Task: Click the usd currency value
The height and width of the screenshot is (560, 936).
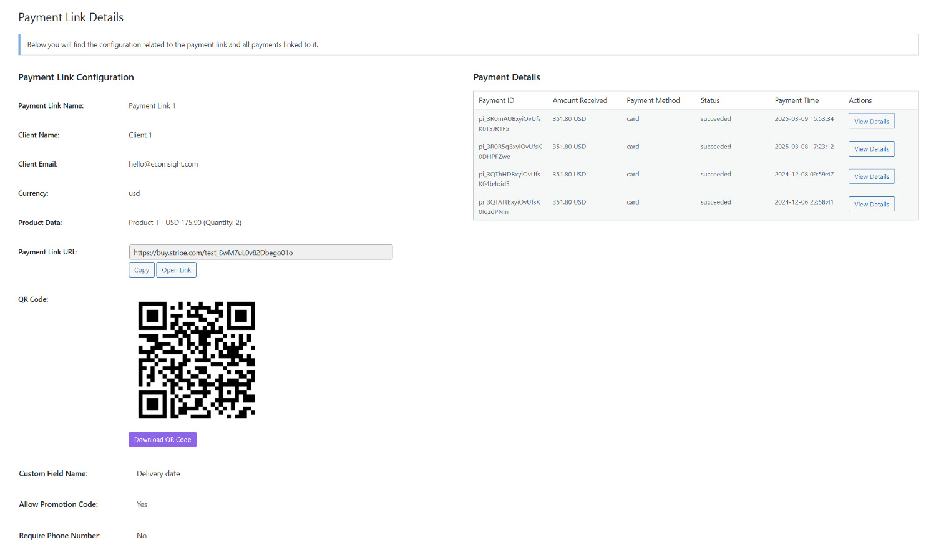Action: pos(134,193)
